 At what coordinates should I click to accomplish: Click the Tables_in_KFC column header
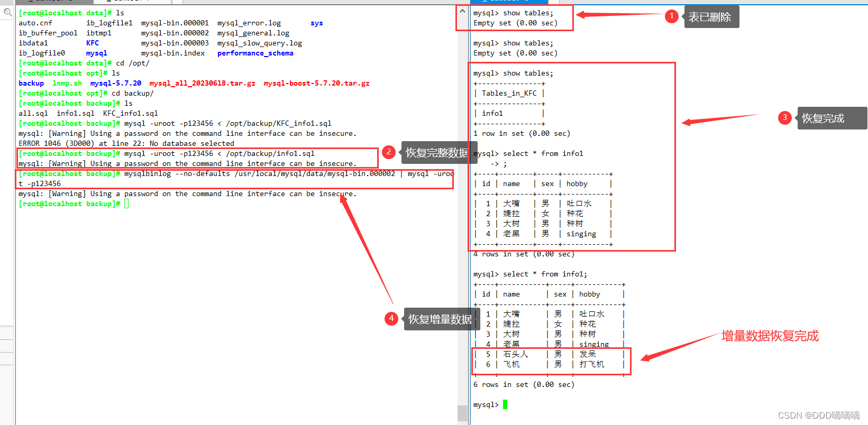coord(509,93)
